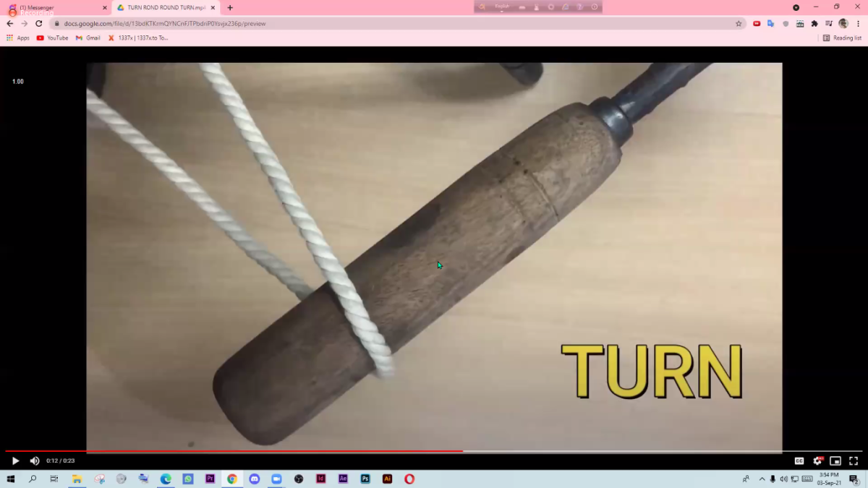Open Chrome three-dot menu

point(858,23)
